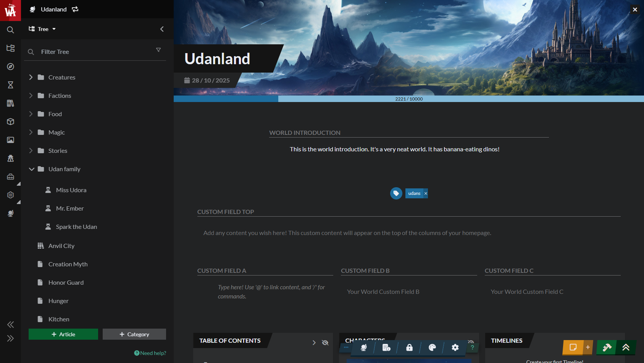Click the green Article button
Viewport: 644px width, 363px height.
pos(63,334)
